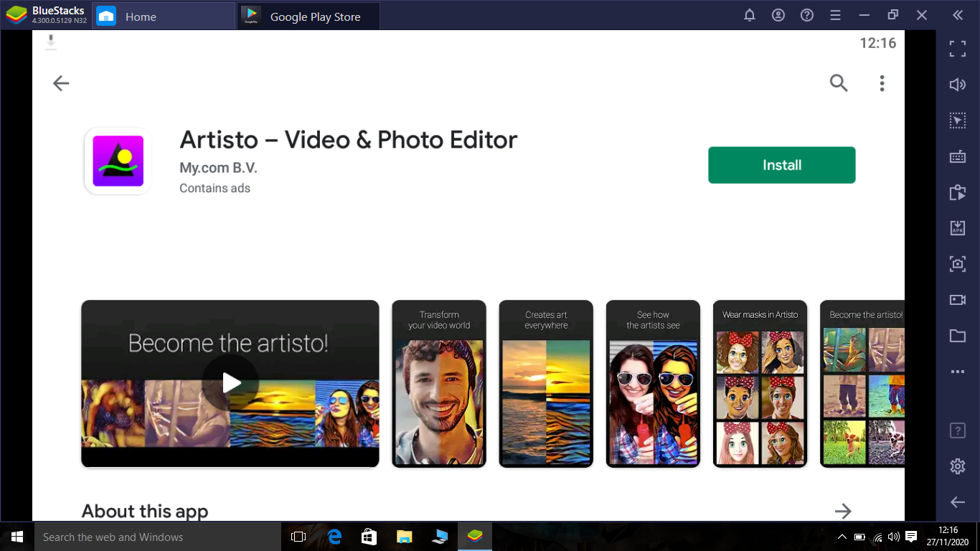Open the BlueStacks notifications bell
Image resolution: width=980 pixels, height=551 pixels.
[750, 15]
